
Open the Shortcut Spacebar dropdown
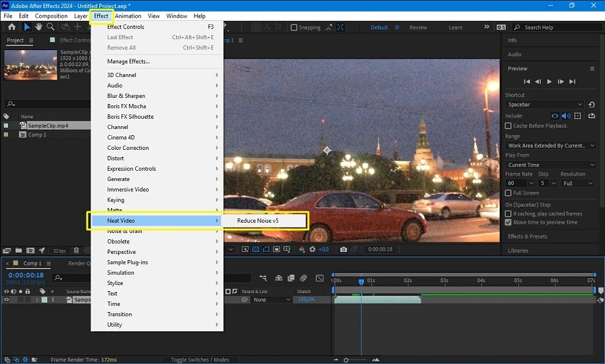tap(545, 105)
